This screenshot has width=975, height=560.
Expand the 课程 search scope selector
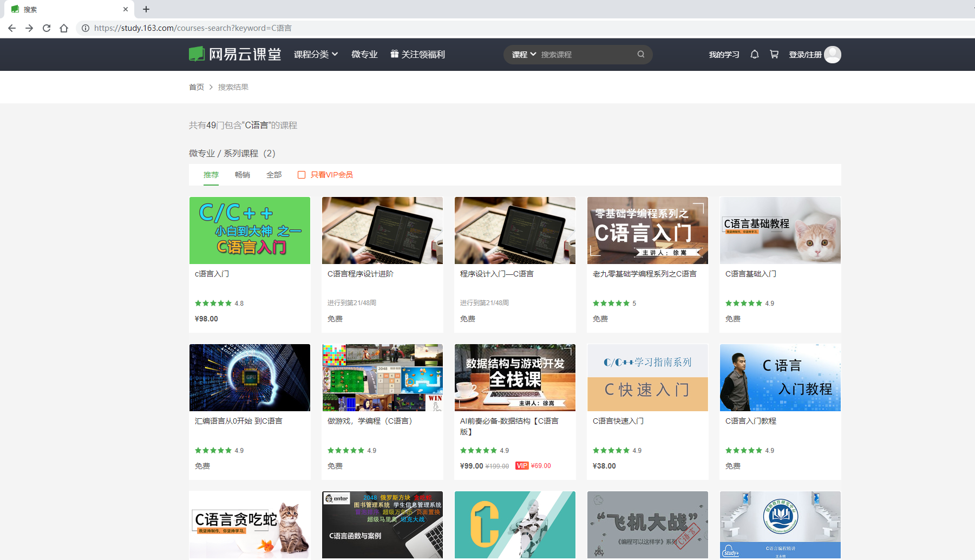coord(523,54)
